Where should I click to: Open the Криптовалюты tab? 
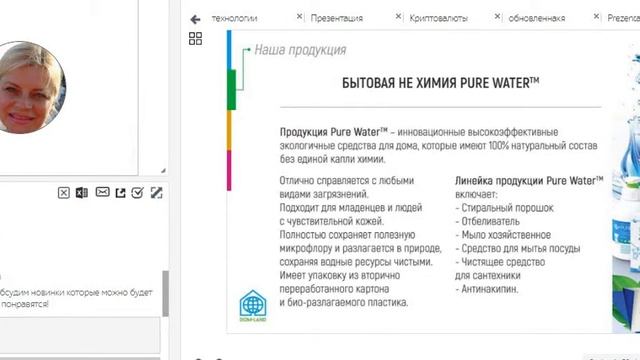(438, 18)
